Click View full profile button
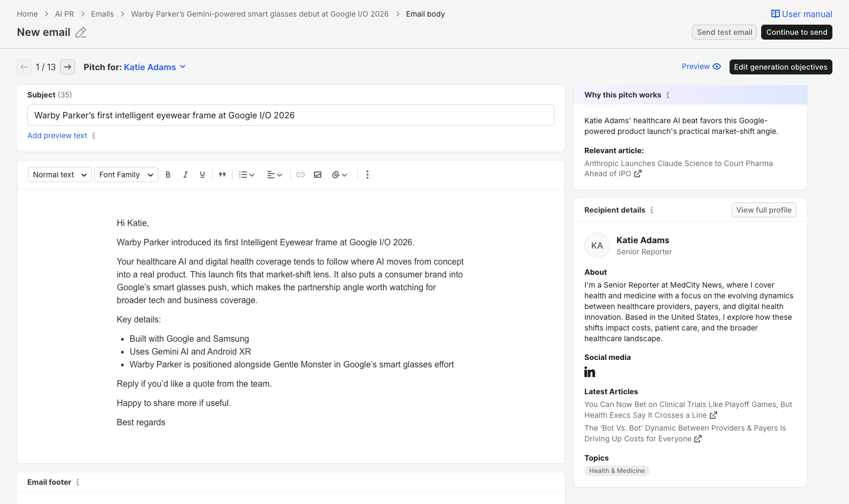 point(764,210)
